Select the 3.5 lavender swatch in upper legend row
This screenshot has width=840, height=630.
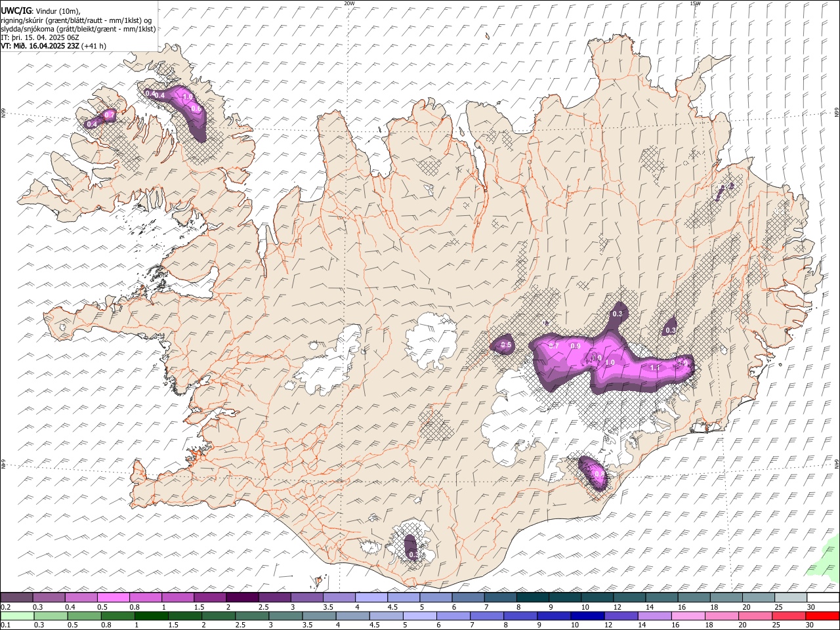pos(339,598)
